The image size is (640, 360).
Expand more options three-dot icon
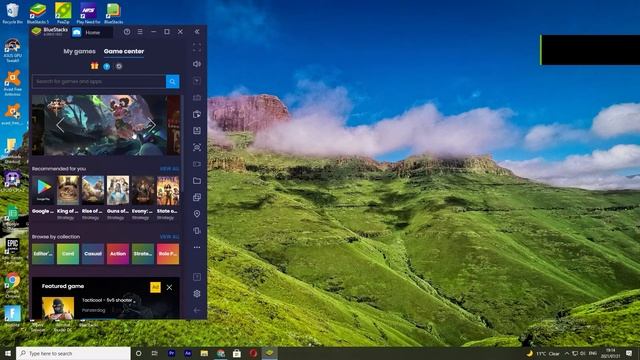[197, 247]
